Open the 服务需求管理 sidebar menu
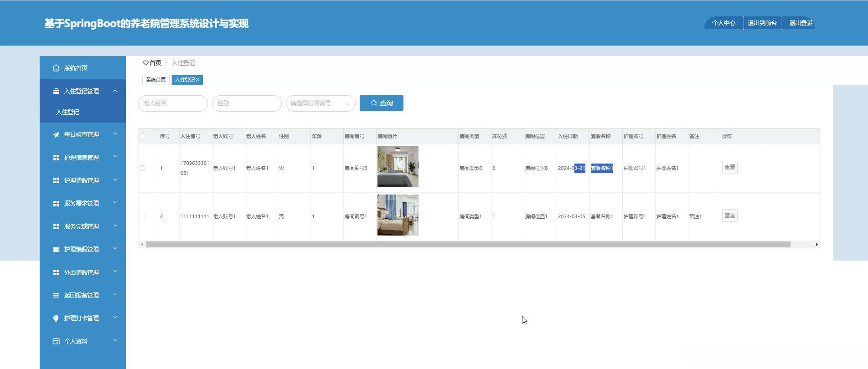Viewport: 868px width, 369px height. click(x=83, y=203)
